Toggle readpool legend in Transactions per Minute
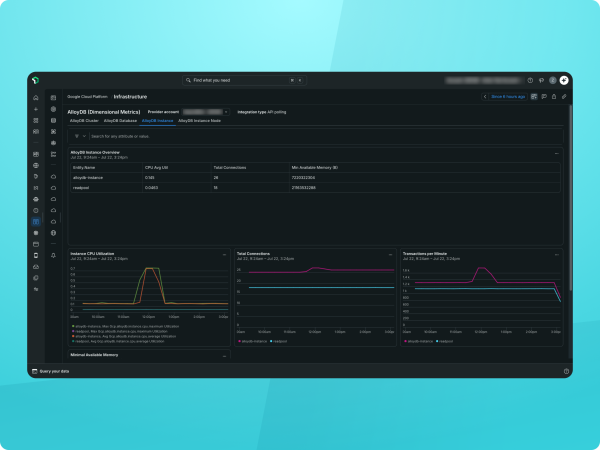Image resolution: width=600 pixels, height=450 pixels. pos(444,341)
